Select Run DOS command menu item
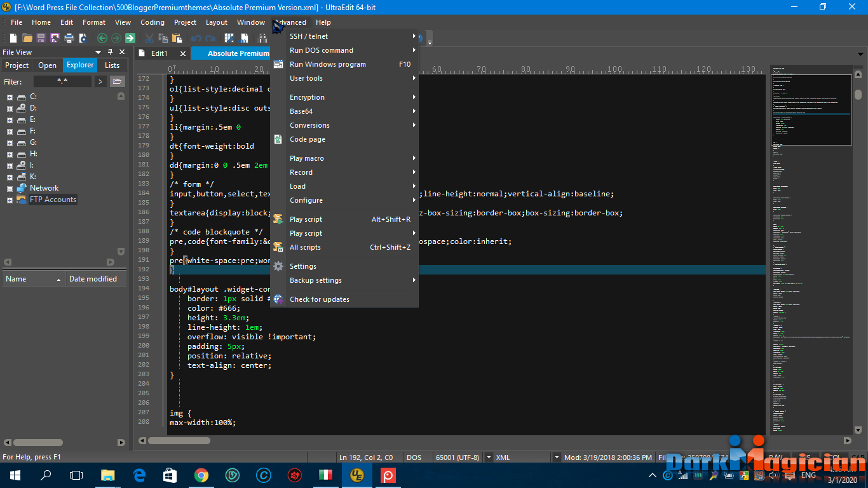This screenshot has height=488, width=868. pos(344,50)
